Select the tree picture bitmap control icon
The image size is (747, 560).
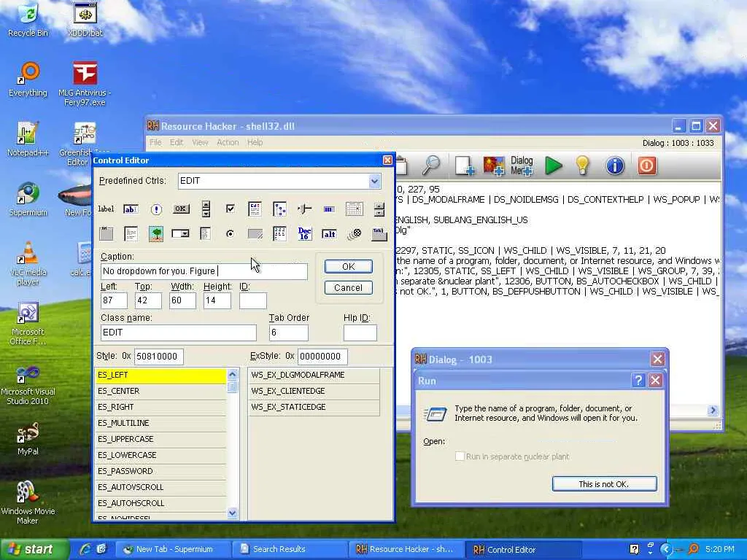coord(156,233)
